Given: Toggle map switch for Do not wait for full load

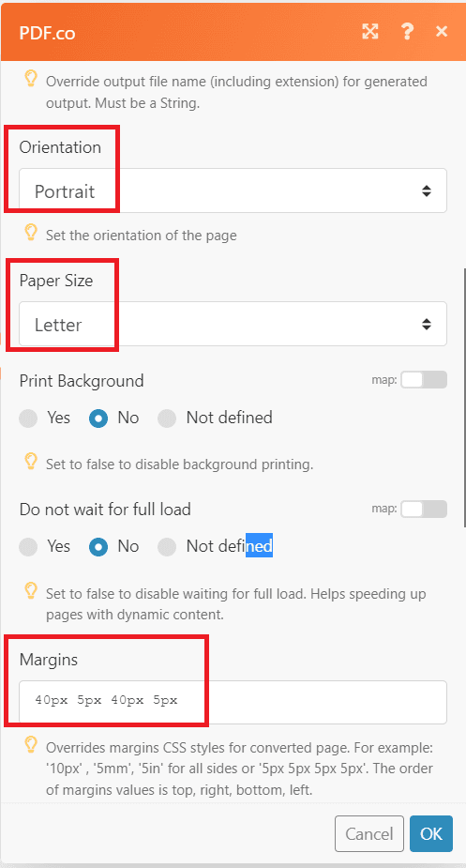Looking at the screenshot, I should [424, 510].
